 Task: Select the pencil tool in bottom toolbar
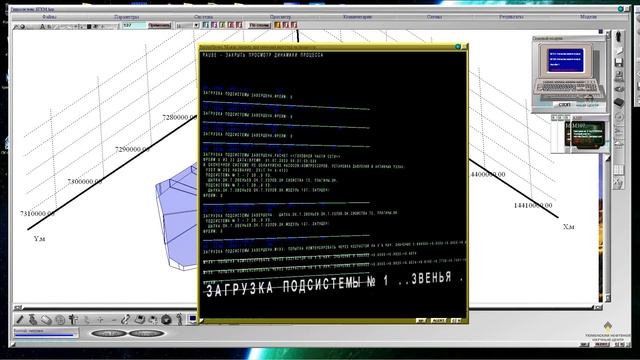(20, 320)
